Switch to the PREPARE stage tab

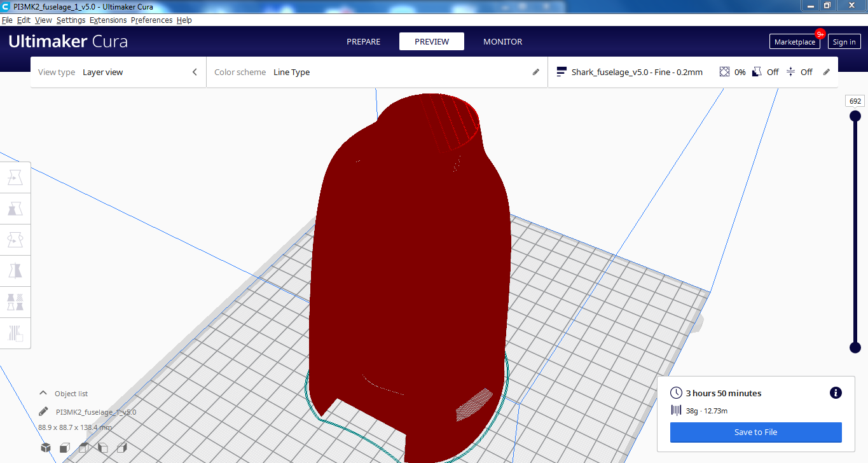tap(363, 42)
